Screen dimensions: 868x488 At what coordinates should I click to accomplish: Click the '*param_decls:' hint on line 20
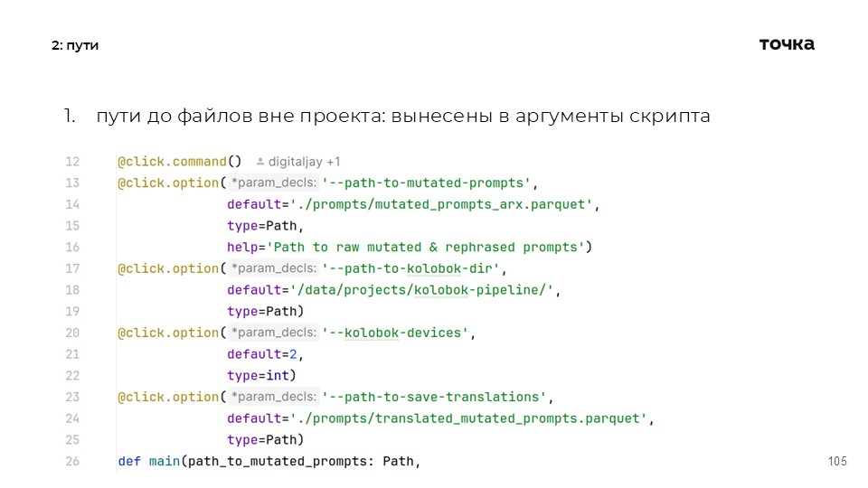point(274,333)
